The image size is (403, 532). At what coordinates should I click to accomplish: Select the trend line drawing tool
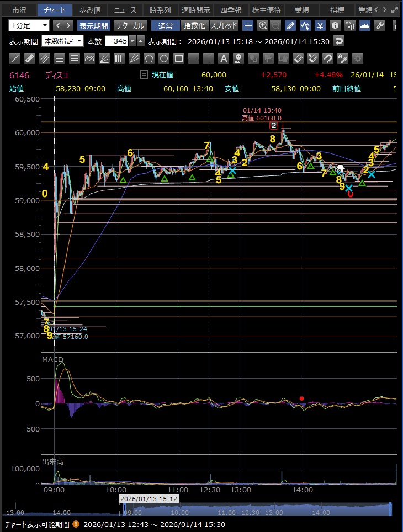tap(15, 58)
